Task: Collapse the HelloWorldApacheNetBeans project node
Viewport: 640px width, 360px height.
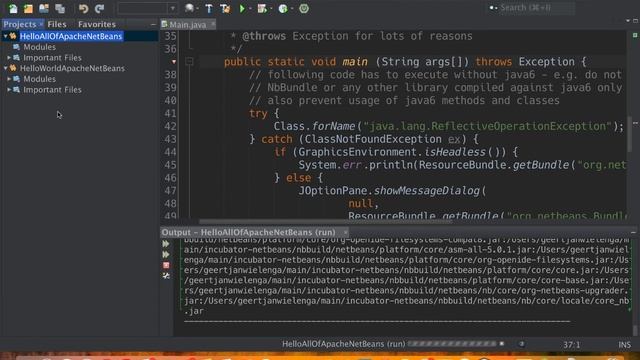Action: [x=5, y=68]
